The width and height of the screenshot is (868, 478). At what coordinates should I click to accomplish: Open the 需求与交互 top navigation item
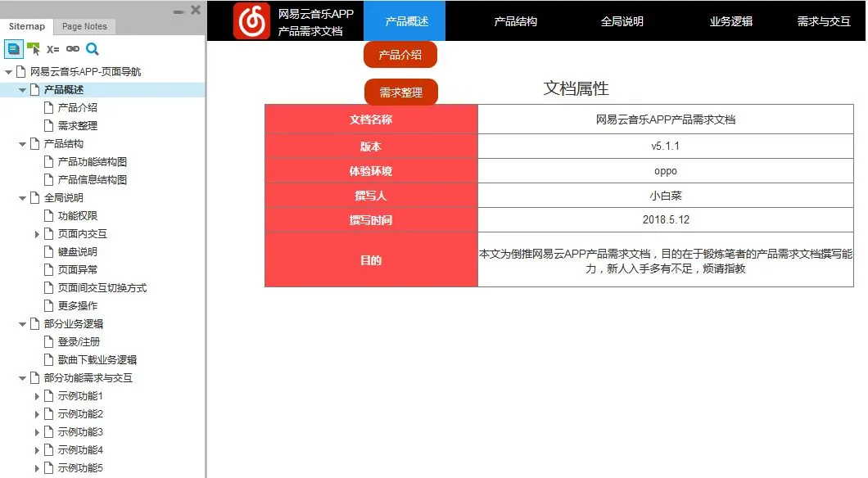pyautogui.click(x=824, y=21)
